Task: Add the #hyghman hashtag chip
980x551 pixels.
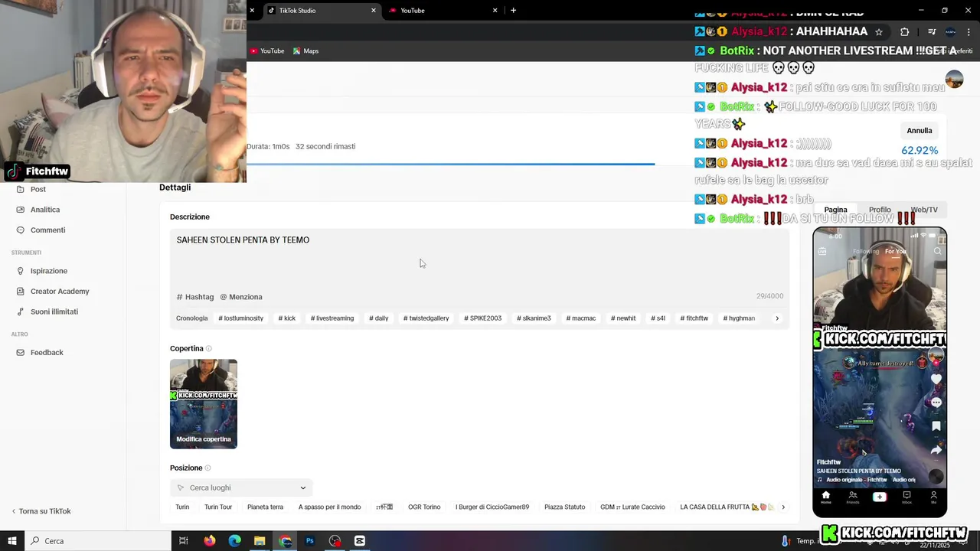Action: [739, 318]
